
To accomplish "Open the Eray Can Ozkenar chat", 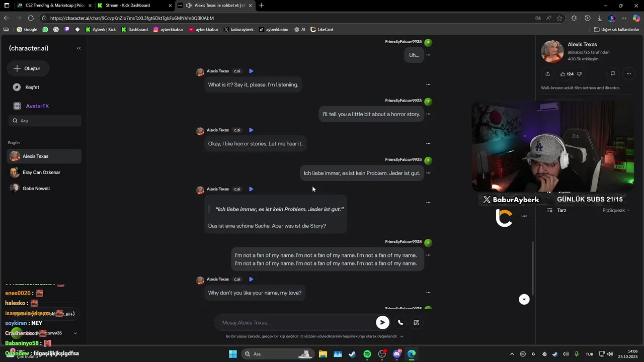I will (44, 172).
